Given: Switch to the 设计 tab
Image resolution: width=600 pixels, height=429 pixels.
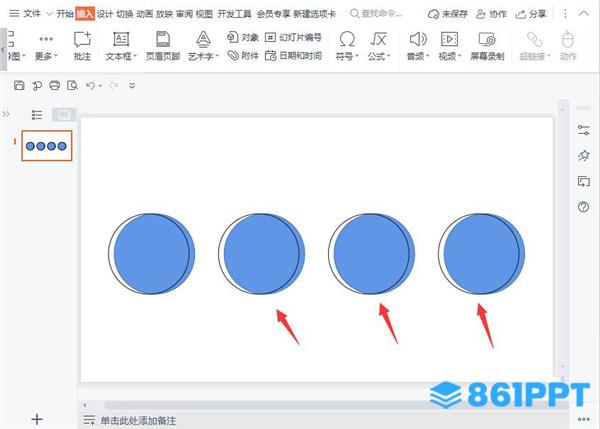Looking at the screenshot, I should pyautogui.click(x=104, y=14).
